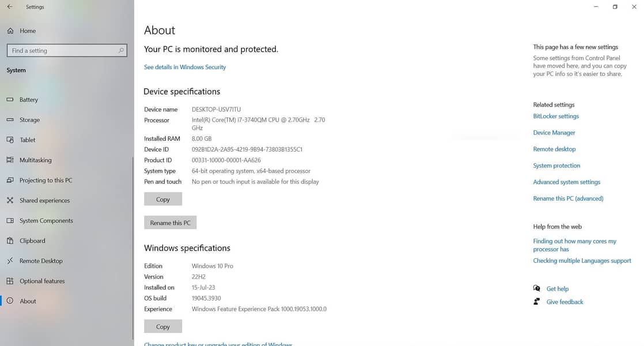This screenshot has height=346, width=644.
Task: Click the Intel Core i7-3740QM processor value
Action: pyautogui.click(x=258, y=123)
